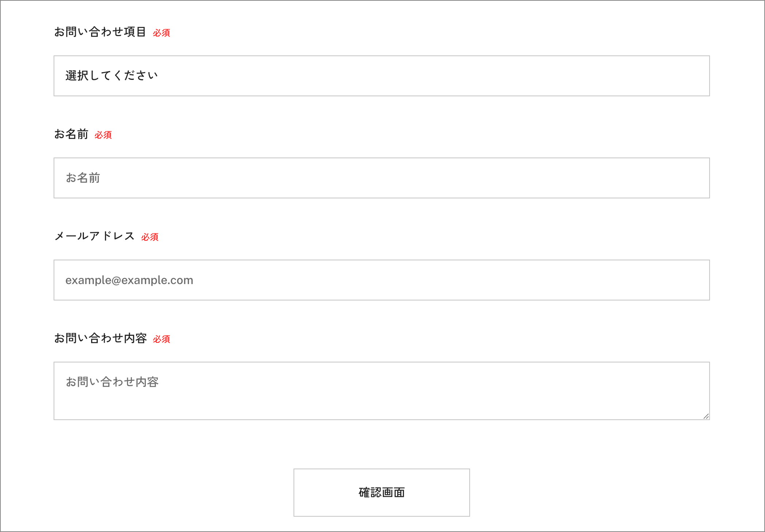Click the gray お問い合わせ内容 placeholder text
The image size is (765, 532).
click(112, 382)
